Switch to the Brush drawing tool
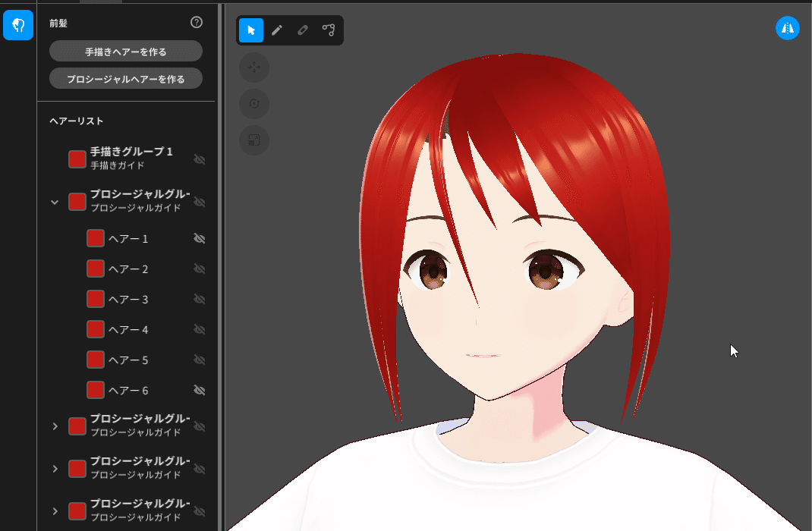The height and width of the screenshot is (531, 812). point(277,30)
